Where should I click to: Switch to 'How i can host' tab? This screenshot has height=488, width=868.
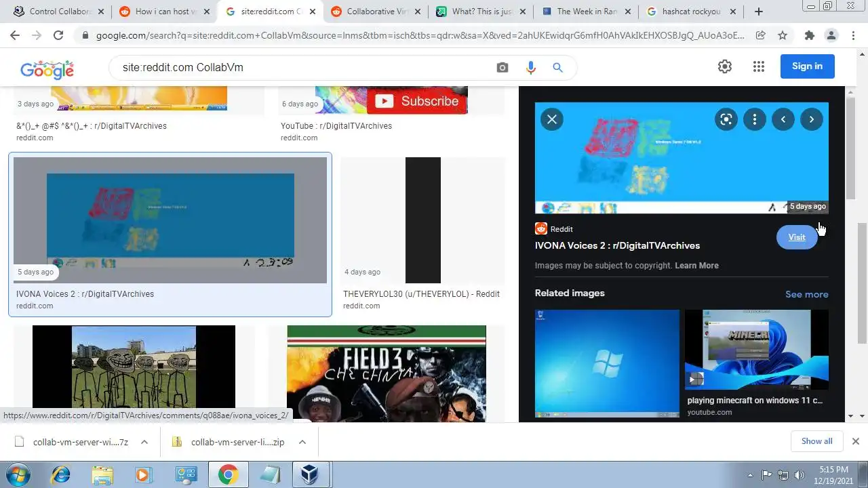(165, 12)
